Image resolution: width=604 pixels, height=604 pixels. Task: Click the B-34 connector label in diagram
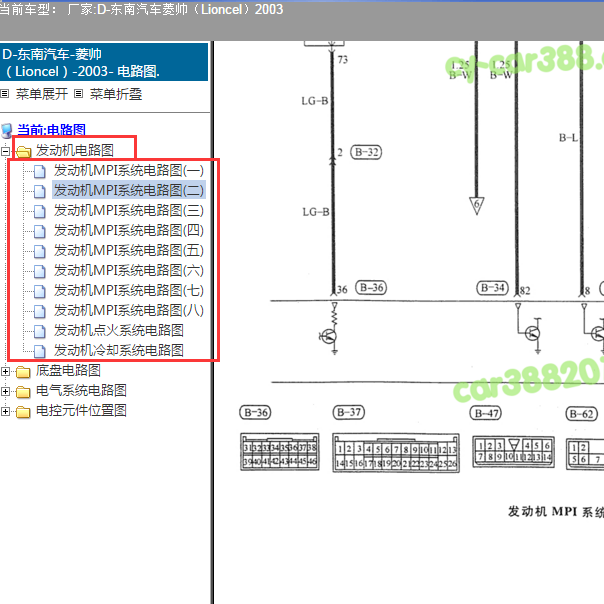pos(493,288)
